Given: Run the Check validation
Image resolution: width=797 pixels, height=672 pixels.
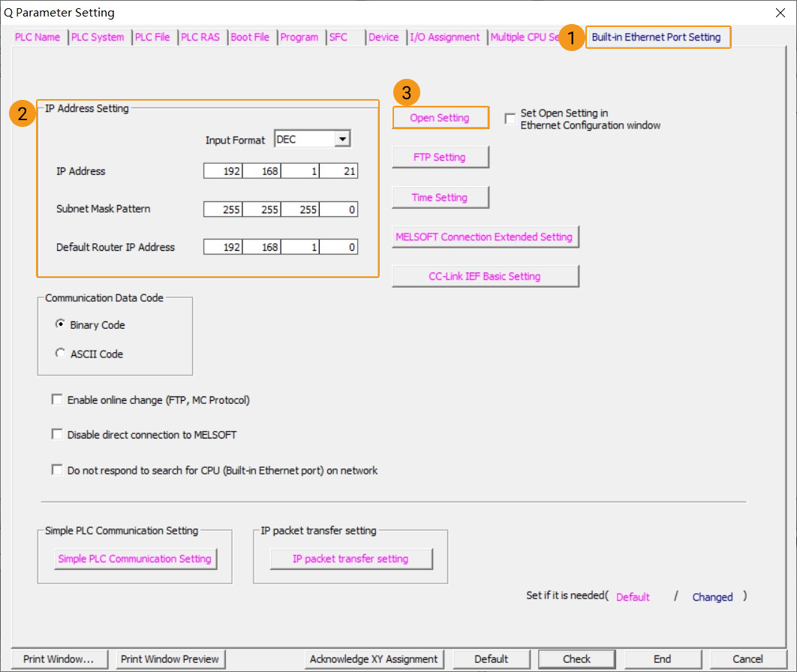Looking at the screenshot, I should [x=576, y=658].
